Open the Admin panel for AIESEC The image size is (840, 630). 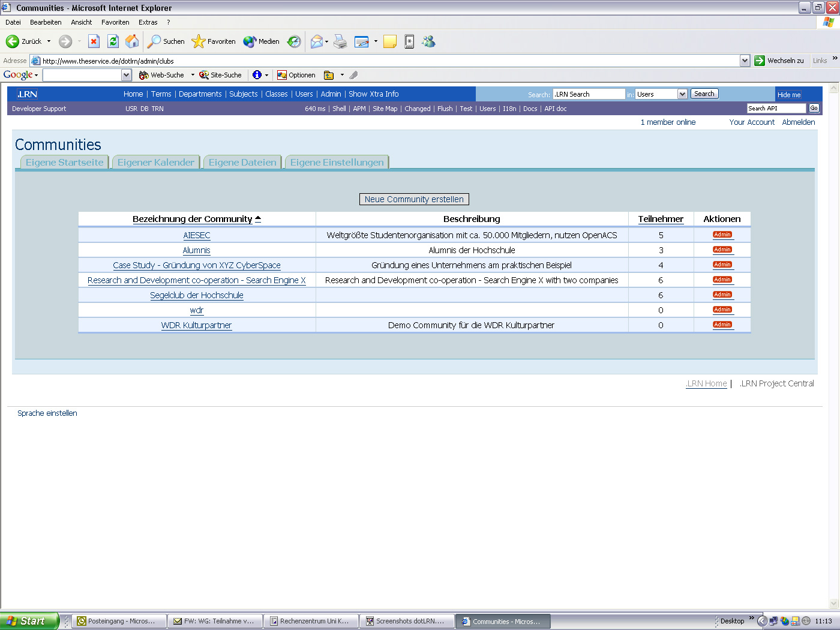click(722, 235)
